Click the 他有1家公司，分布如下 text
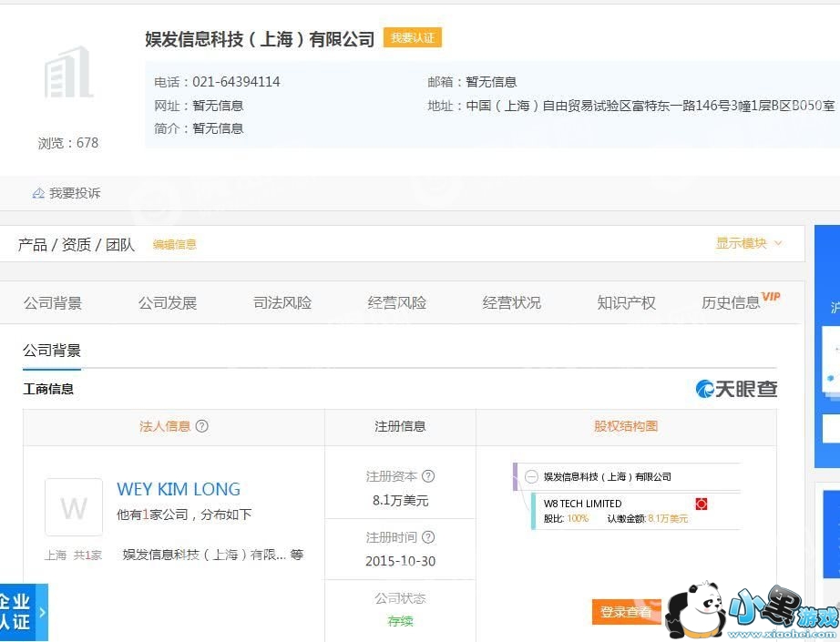840x642 pixels. pos(184,515)
